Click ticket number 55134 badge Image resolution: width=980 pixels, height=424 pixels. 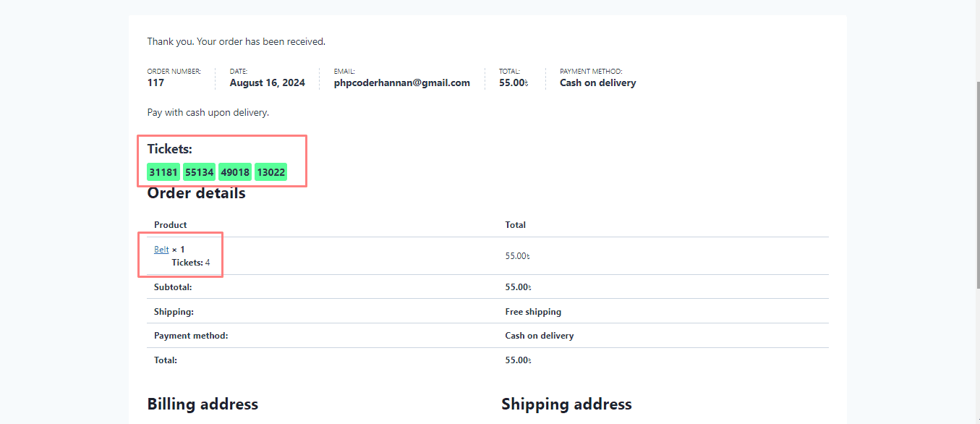pyautogui.click(x=199, y=172)
